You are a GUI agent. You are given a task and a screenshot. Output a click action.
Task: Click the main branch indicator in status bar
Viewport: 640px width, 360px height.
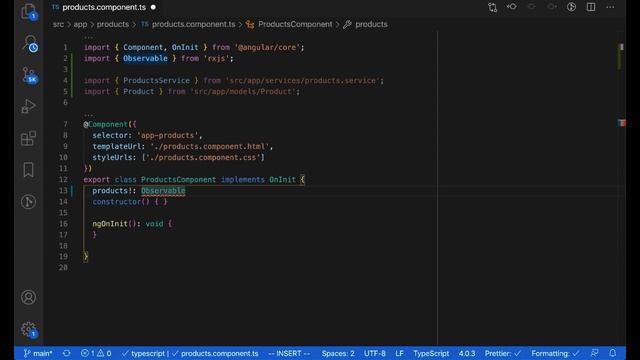pyautogui.click(x=38, y=353)
